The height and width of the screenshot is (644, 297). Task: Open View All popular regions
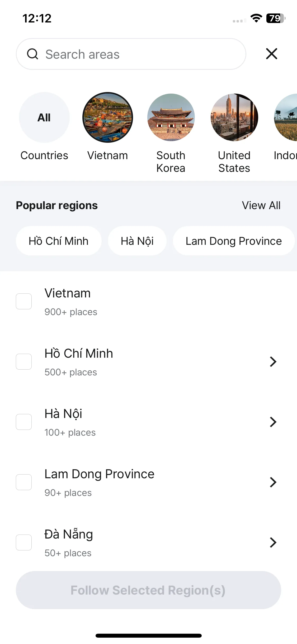tap(261, 205)
